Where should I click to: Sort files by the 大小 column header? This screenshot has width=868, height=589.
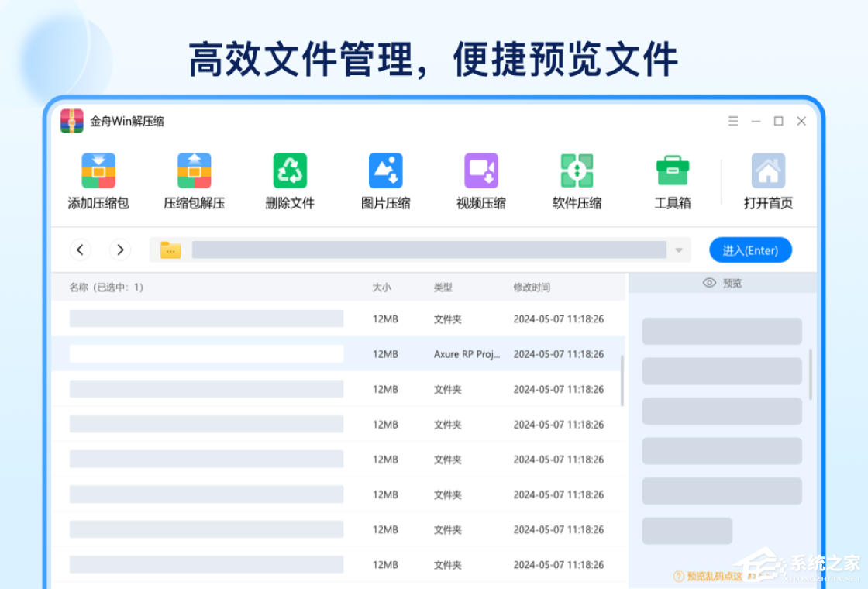click(381, 287)
